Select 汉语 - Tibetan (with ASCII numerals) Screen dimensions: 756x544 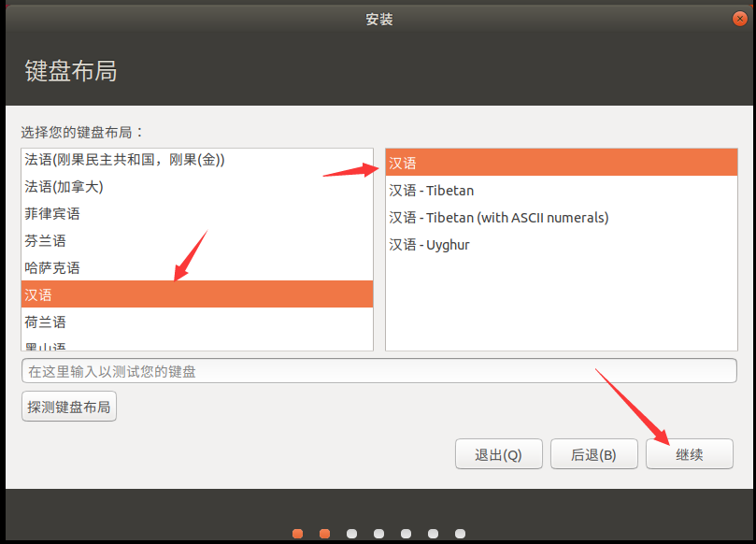click(562, 218)
